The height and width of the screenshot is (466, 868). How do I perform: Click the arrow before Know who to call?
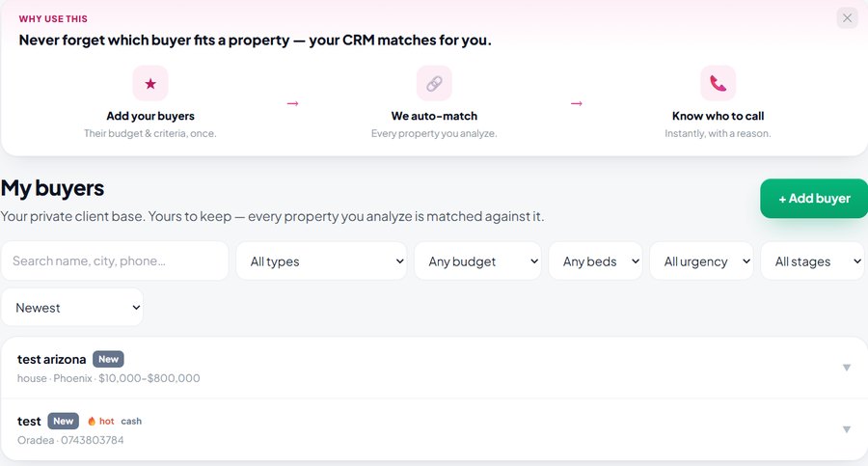(x=577, y=103)
